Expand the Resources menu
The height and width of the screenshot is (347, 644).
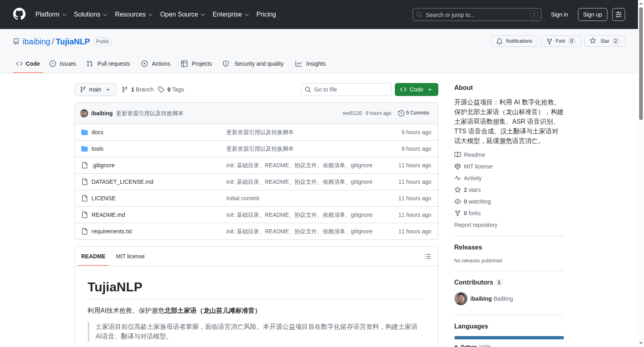click(134, 15)
